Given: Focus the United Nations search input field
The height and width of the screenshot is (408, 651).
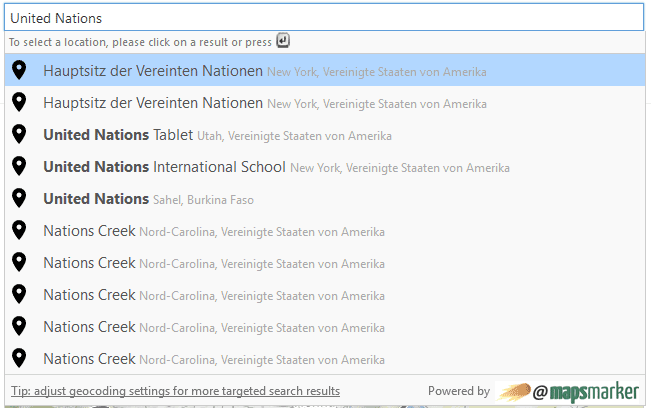Looking at the screenshot, I should pos(324,17).
